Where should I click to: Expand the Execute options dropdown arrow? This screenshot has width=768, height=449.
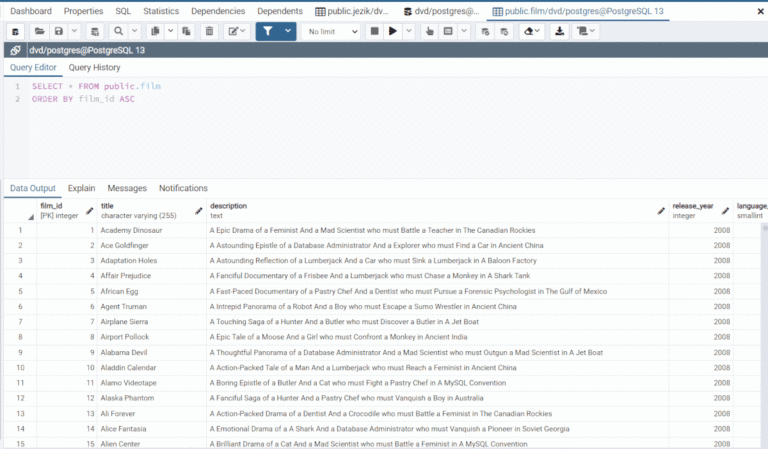pyautogui.click(x=409, y=32)
